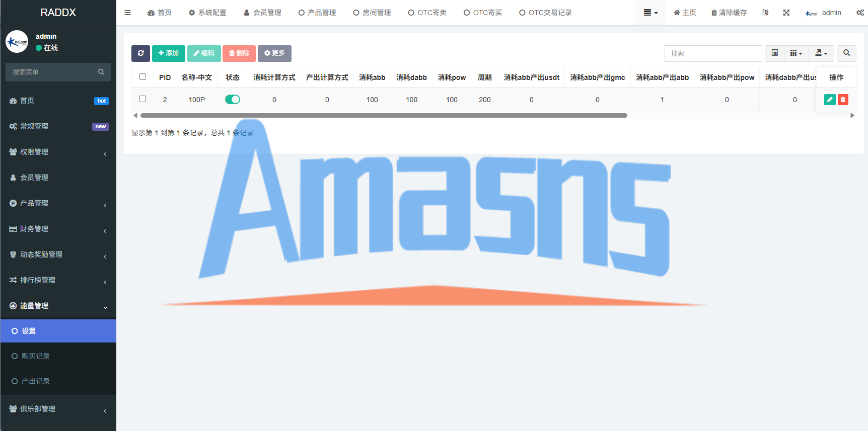
Task: Click the 清除缓存 trash icon button
Action: pyautogui.click(x=729, y=13)
